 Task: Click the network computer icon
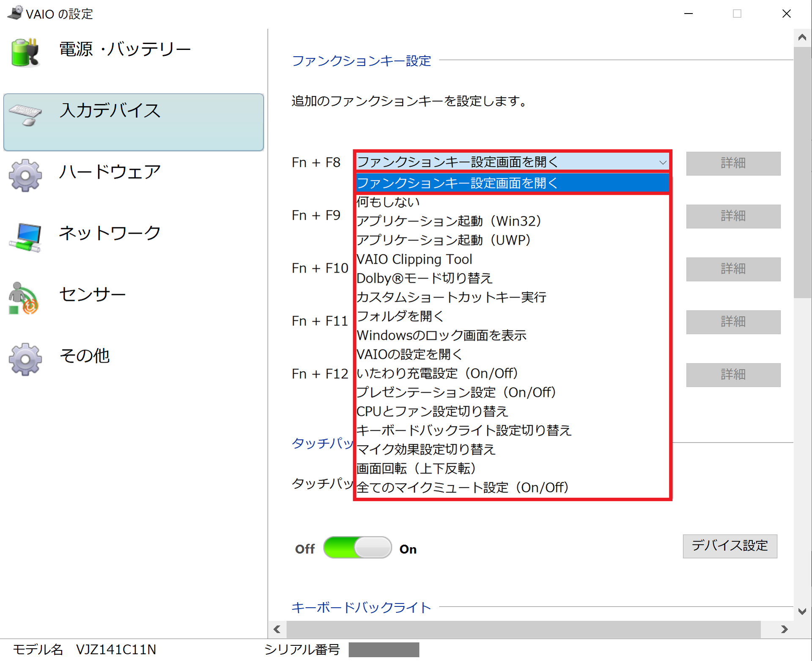(25, 237)
